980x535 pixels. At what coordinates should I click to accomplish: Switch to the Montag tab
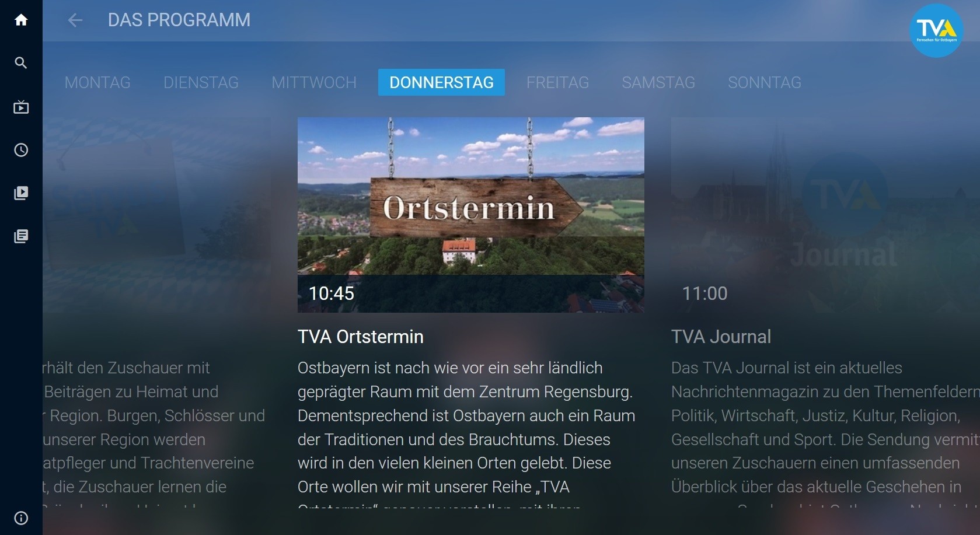tap(97, 82)
